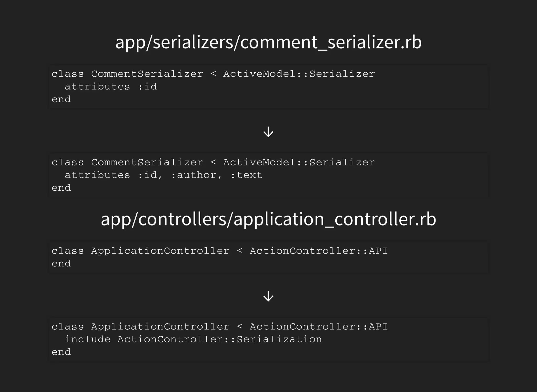
Task: Click ':text' attribute in the second serializer block
Action: tap(246, 175)
